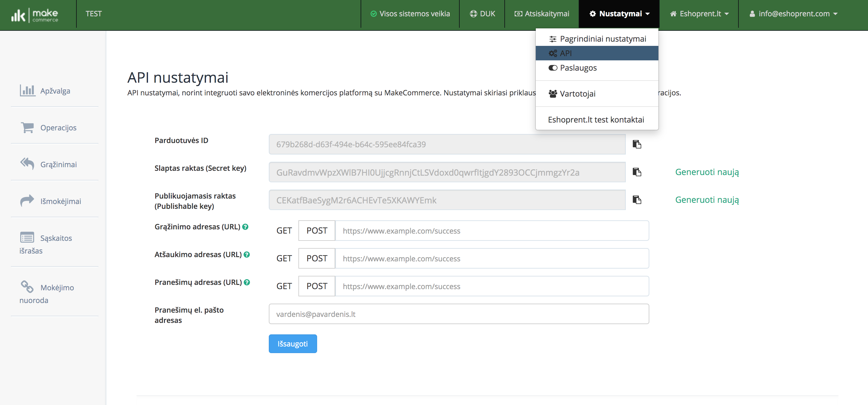Generate a new Secret key
Viewport: 868px width, 405px height.
click(x=707, y=172)
